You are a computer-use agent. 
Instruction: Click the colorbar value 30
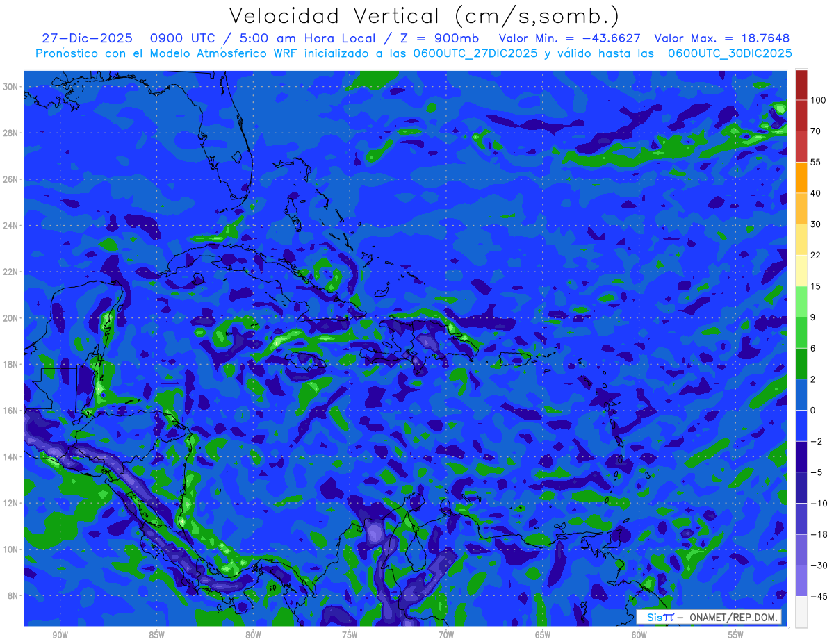(816, 224)
